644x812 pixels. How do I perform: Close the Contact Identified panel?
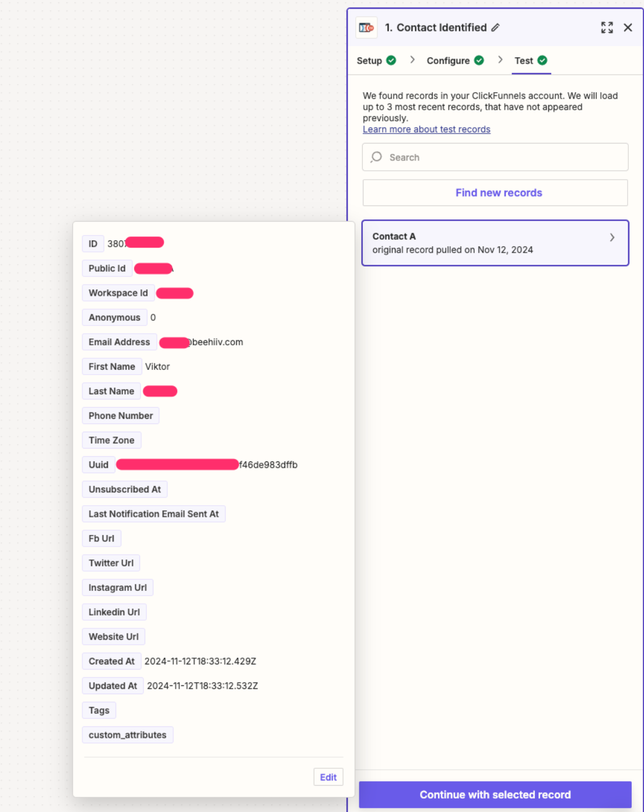[x=628, y=27]
